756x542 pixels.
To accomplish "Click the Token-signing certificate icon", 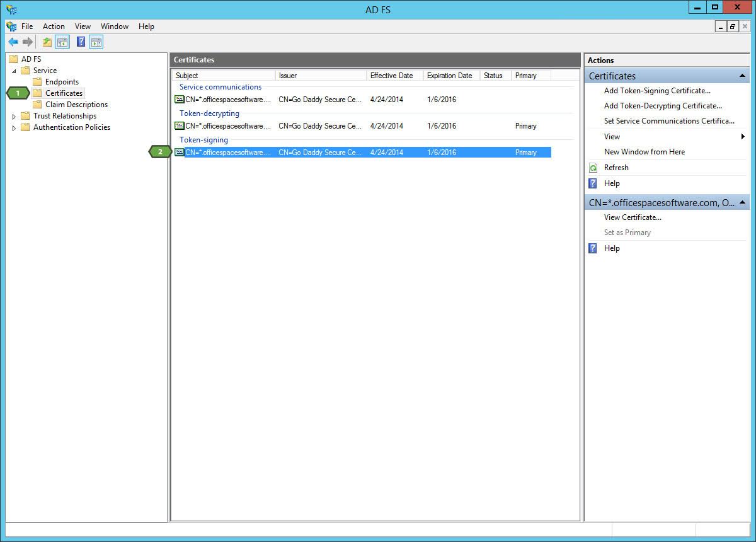I will click(180, 153).
